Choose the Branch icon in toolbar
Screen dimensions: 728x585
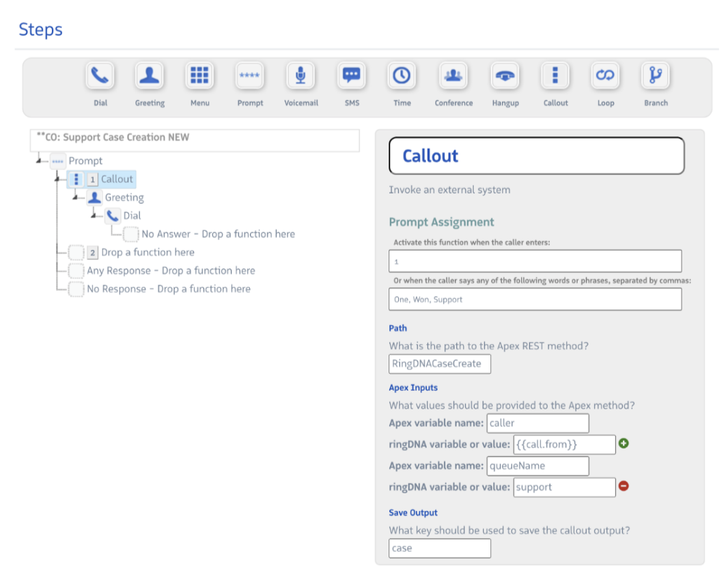tap(656, 76)
